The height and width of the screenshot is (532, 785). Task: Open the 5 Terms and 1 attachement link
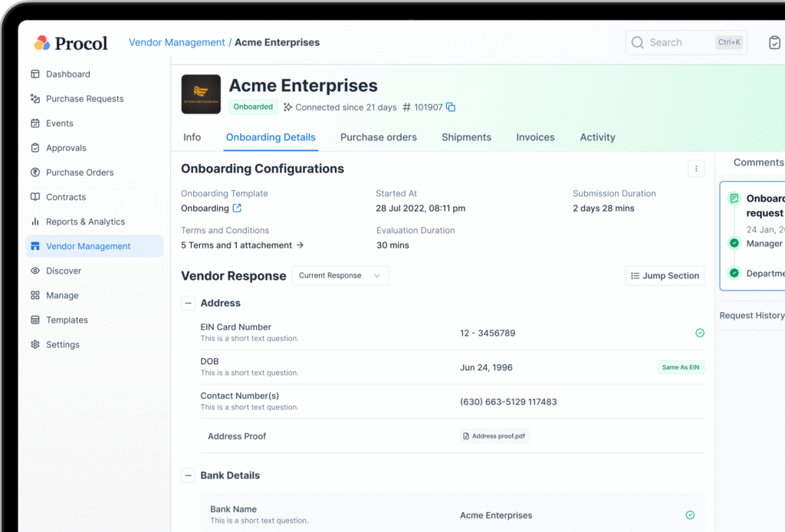coord(241,245)
